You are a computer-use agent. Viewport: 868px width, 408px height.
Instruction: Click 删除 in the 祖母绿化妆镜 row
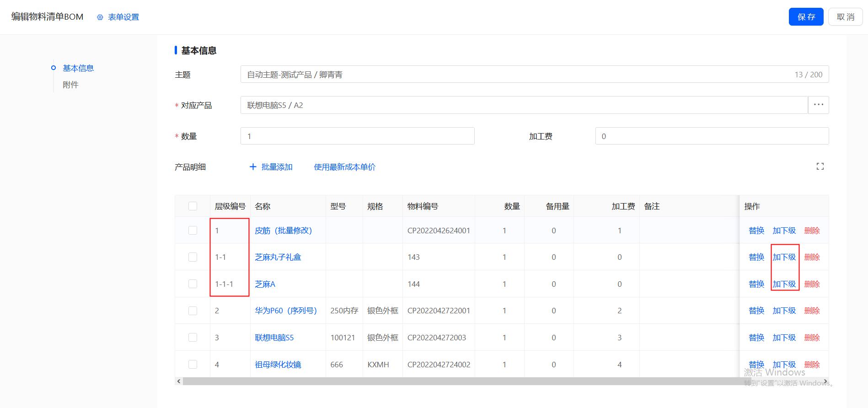[812, 365]
